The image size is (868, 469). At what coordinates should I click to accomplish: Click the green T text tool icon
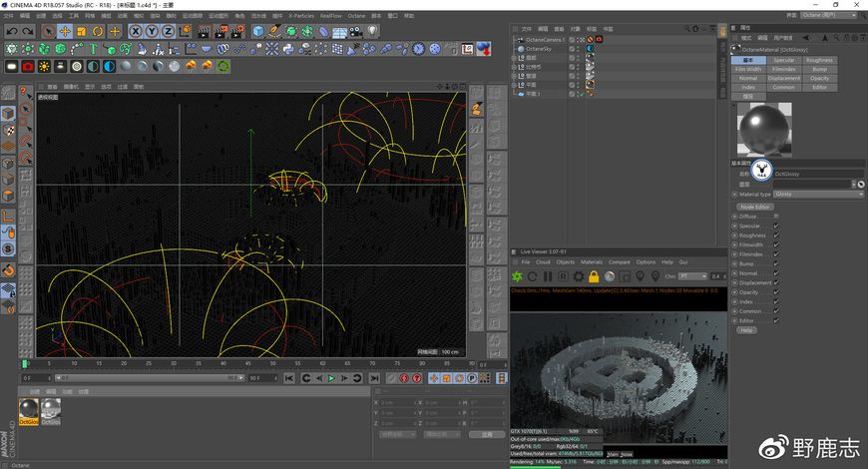pos(93,49)
